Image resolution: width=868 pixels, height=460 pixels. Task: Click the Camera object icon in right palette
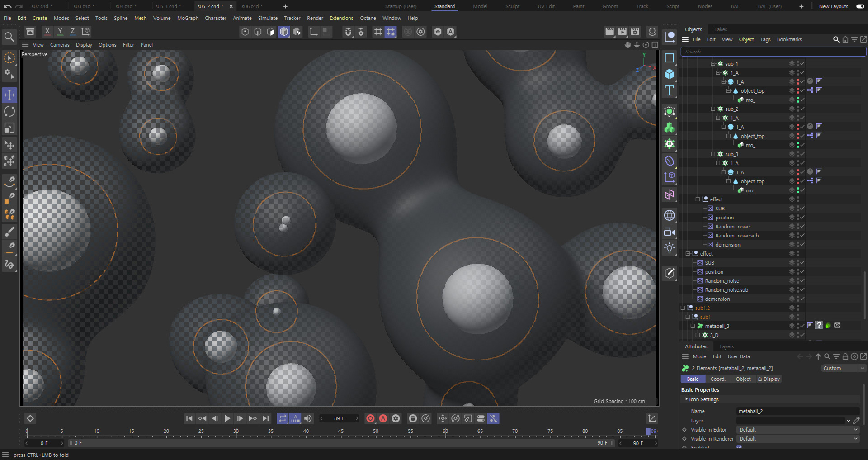point(670,232)
